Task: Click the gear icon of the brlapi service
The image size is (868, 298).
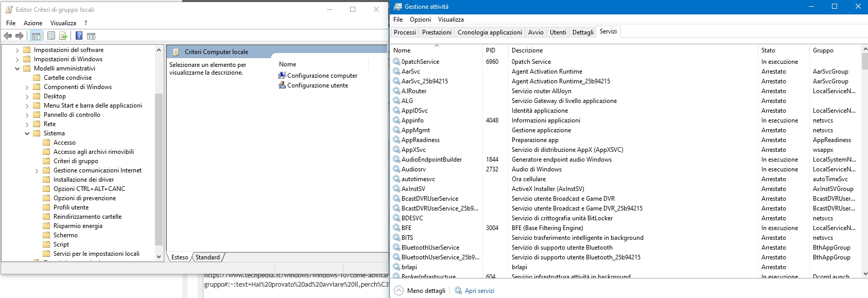Action: point(396,267)
